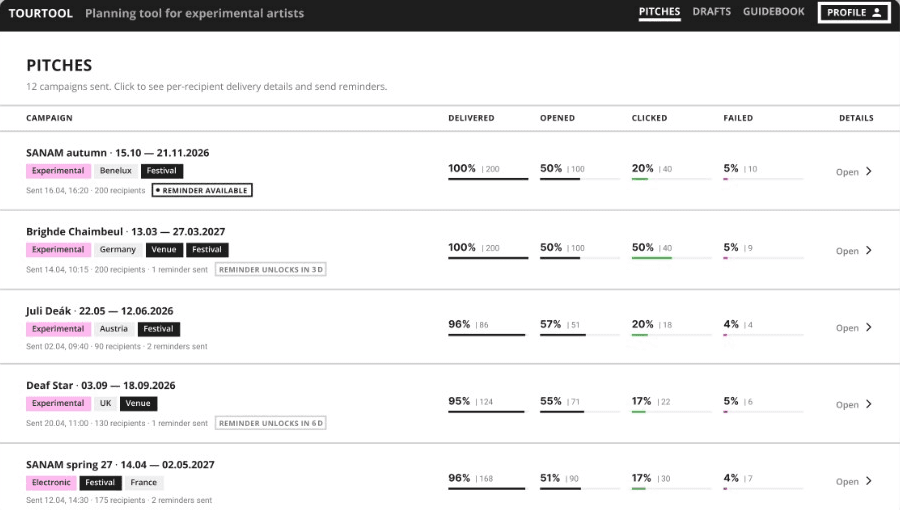This screenshot has height=510, width=900.
Task: Select Experimental tag on SANAM autumn
Action: pyautogui.click(x=58, y=171)
